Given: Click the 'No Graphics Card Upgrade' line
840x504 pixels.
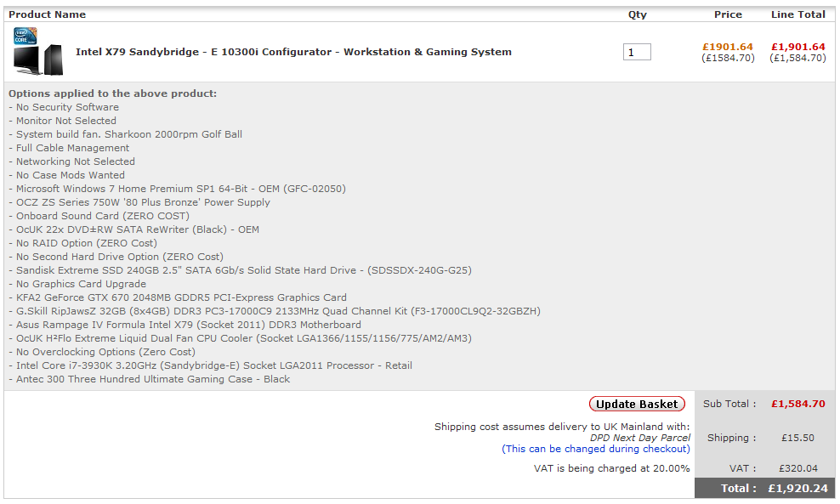Looking at the screenshot, I should [77, 284].
